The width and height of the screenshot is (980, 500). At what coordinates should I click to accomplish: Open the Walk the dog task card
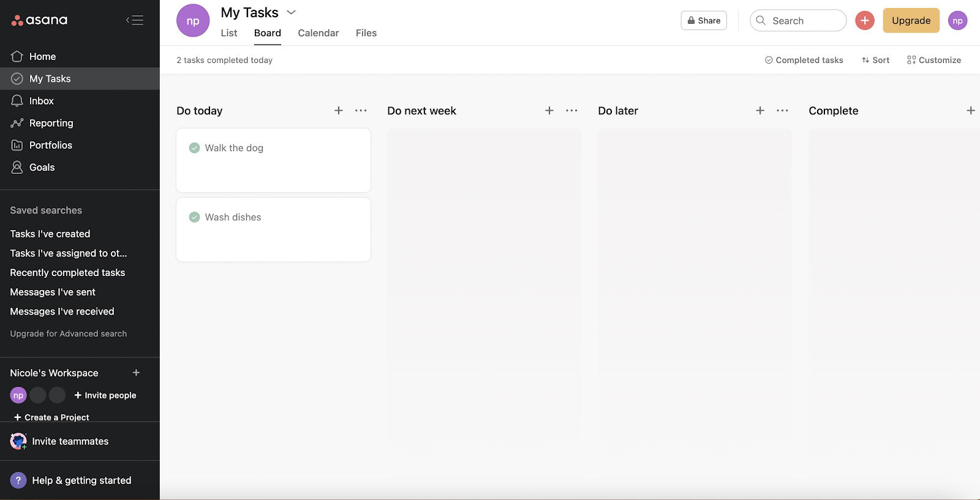(273, 160)
